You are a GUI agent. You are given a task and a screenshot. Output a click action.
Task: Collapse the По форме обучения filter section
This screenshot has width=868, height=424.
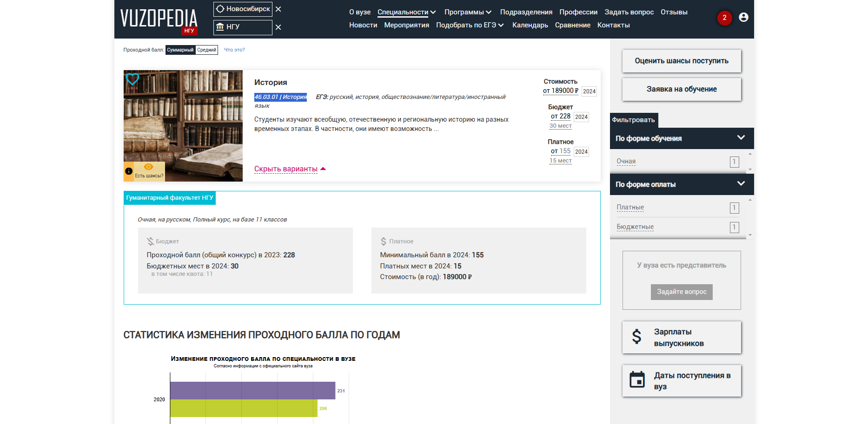pyautogui.click(x=741, y=138)
